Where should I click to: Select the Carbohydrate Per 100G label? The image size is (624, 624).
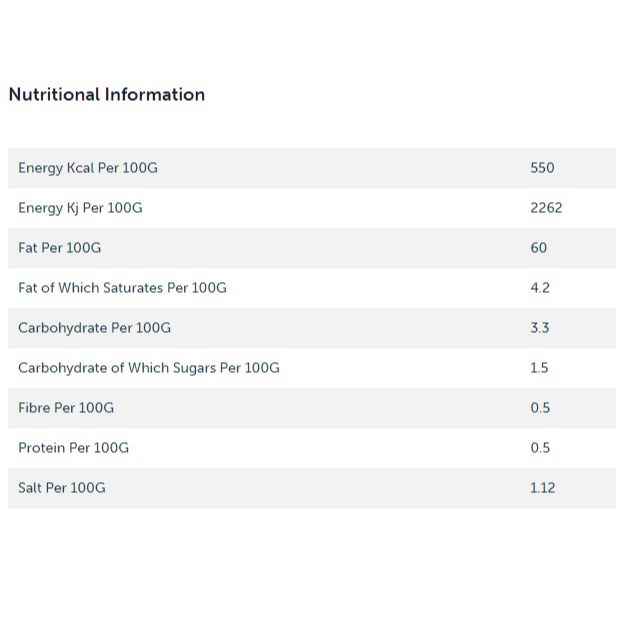(94, 328)
